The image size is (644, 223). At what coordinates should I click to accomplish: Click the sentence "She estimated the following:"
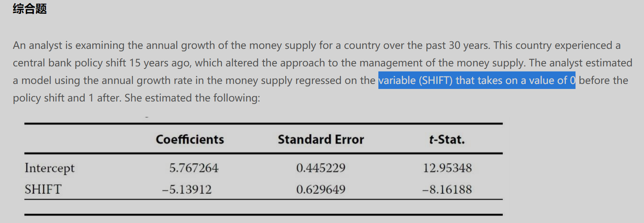click(x=192, y=99)
